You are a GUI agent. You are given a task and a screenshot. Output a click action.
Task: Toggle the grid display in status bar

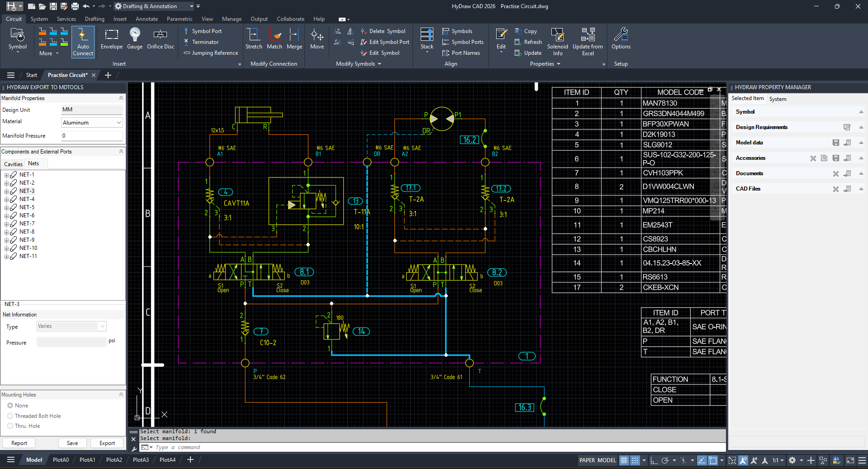pos(624,460)
